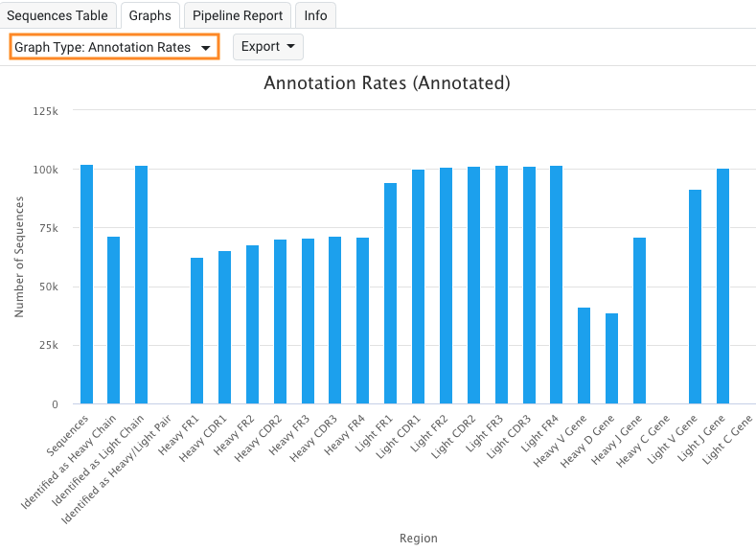756x551 pixels.
Task: Open the Info tab
Action: tap(315, 15)
